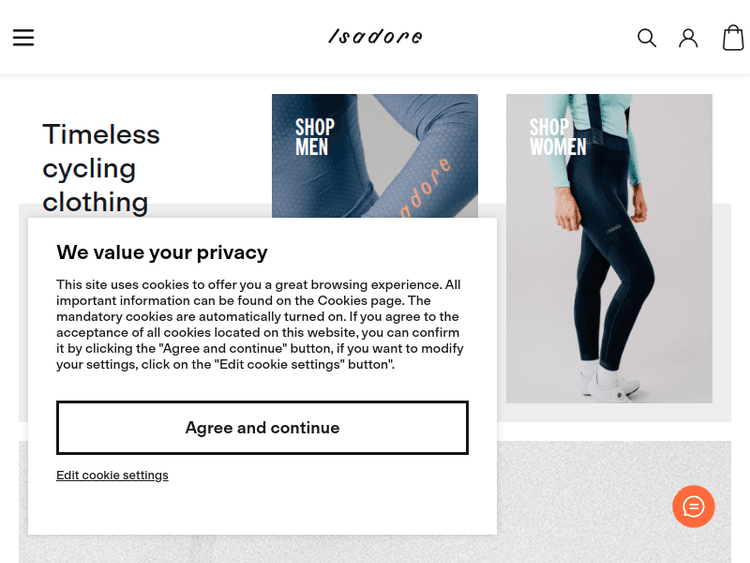
Task: Click the gray textured banner below the dialog
Action: point(600,500)
